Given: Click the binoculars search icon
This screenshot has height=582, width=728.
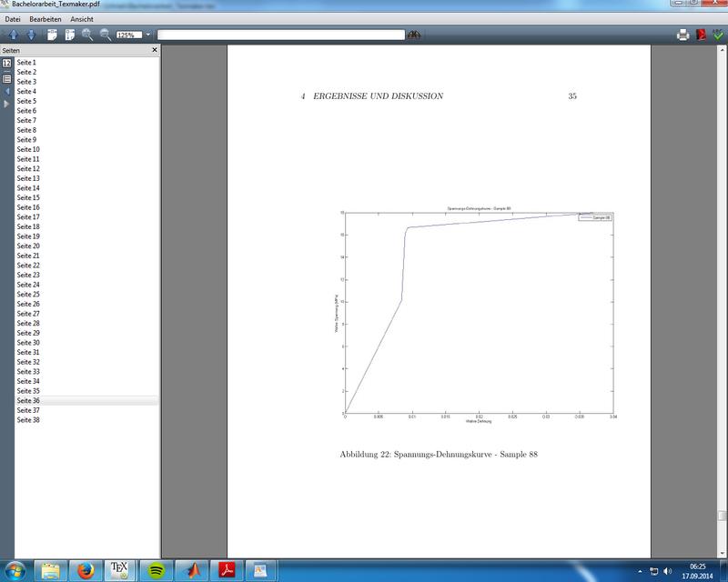Looking at the screenshot, I should click(414, 35).
